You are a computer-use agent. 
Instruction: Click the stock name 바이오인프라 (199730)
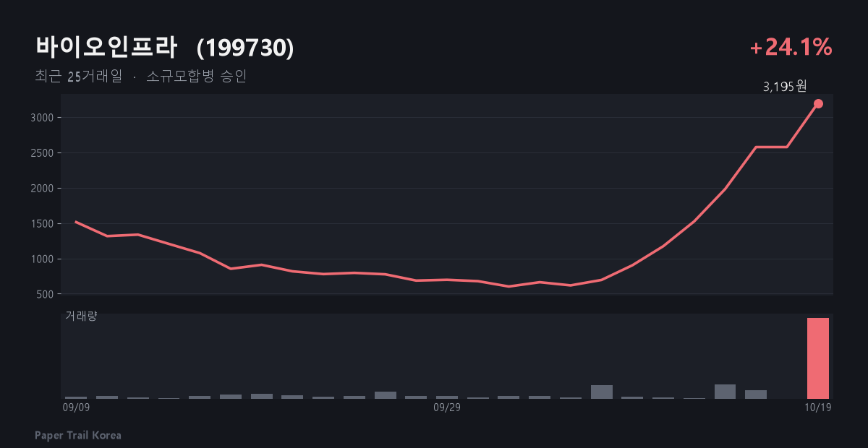[x=165, y=48]
